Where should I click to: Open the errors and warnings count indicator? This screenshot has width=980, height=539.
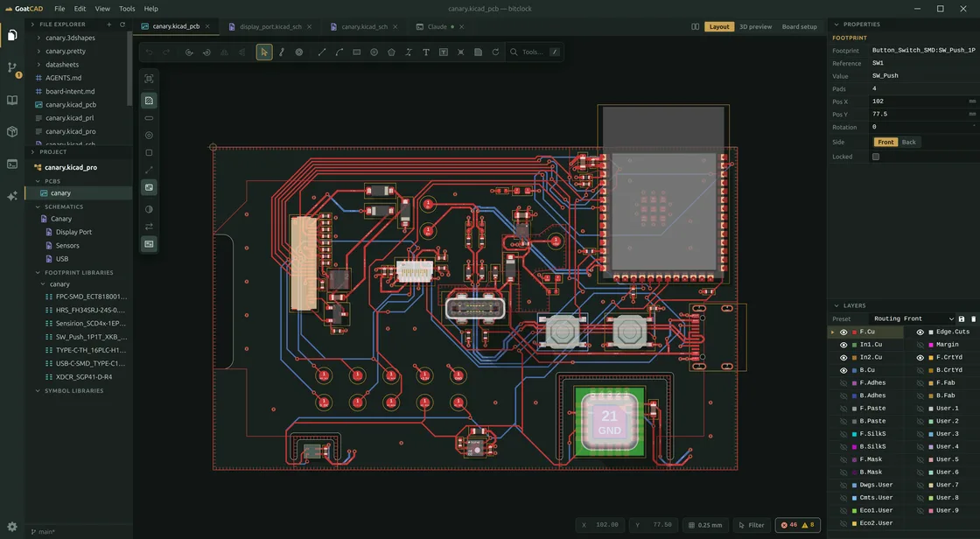797,525
